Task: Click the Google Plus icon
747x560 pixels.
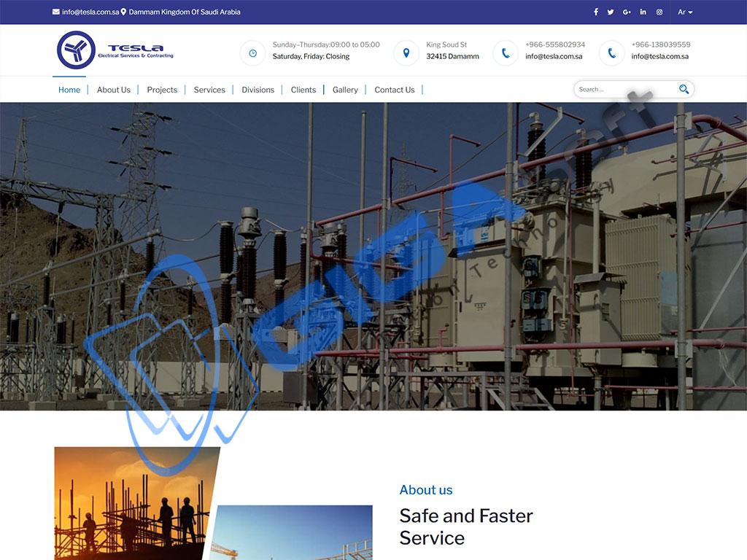Action: click(627, 12)
